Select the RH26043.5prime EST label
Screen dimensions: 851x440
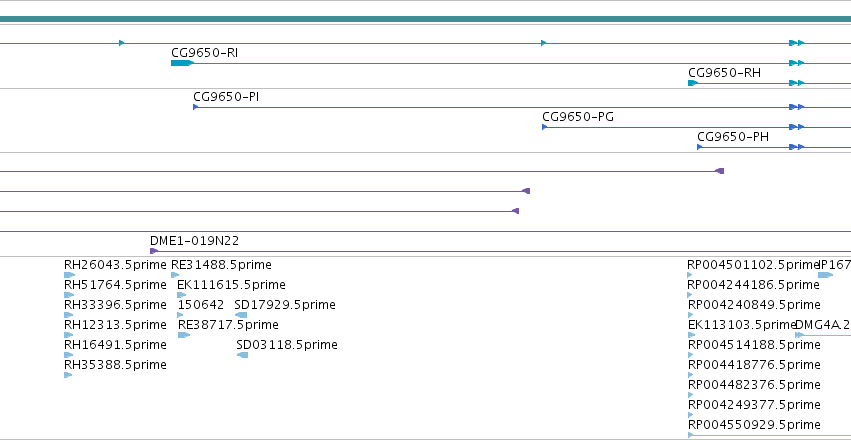point(115,265)
